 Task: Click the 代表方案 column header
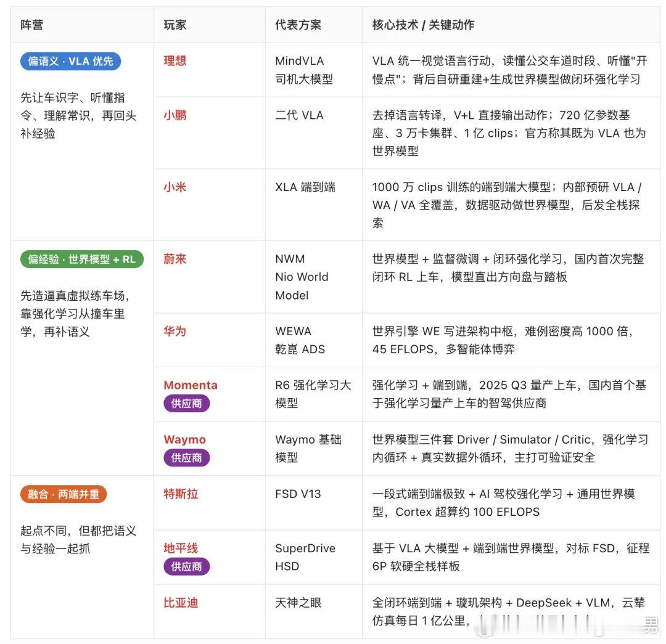[298, 25]
